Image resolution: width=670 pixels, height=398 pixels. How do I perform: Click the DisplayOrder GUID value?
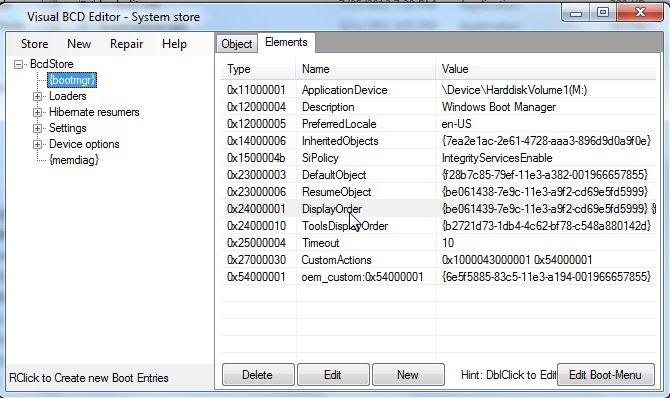[x=548, y=209]
